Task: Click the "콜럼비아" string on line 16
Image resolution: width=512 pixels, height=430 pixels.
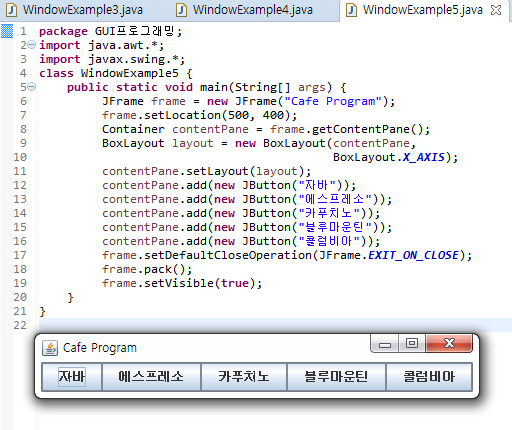Action: coord(329,241)
